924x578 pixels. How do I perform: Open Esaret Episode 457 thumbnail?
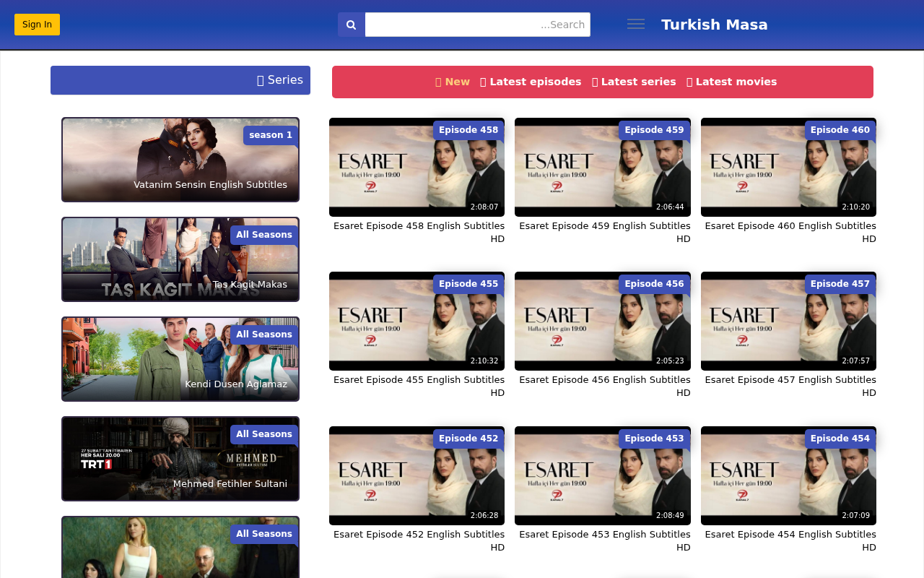pyautogui.click(x=788, y=321)
